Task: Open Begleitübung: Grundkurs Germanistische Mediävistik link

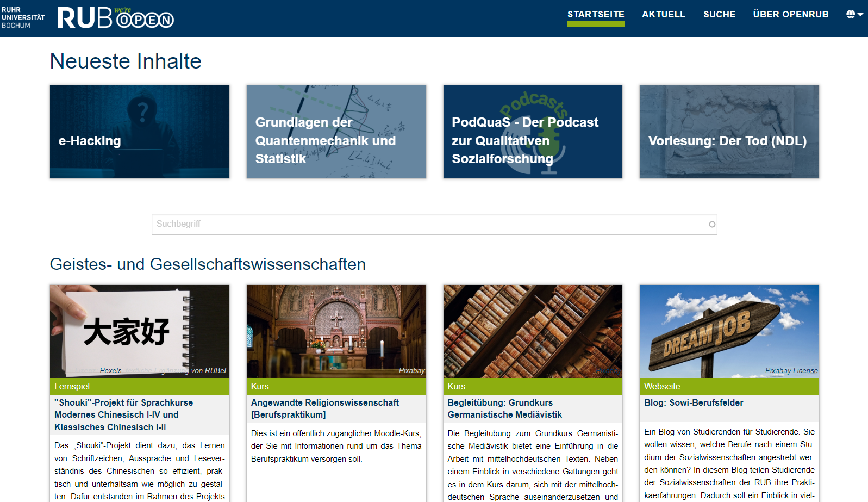Action: (505, 408)
